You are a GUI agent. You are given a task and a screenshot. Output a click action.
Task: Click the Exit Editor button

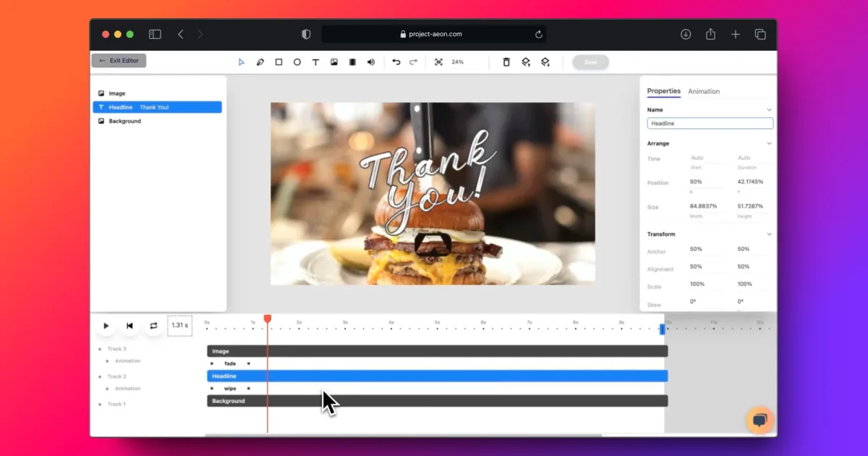pyautogui.click(x=119, y=61)
